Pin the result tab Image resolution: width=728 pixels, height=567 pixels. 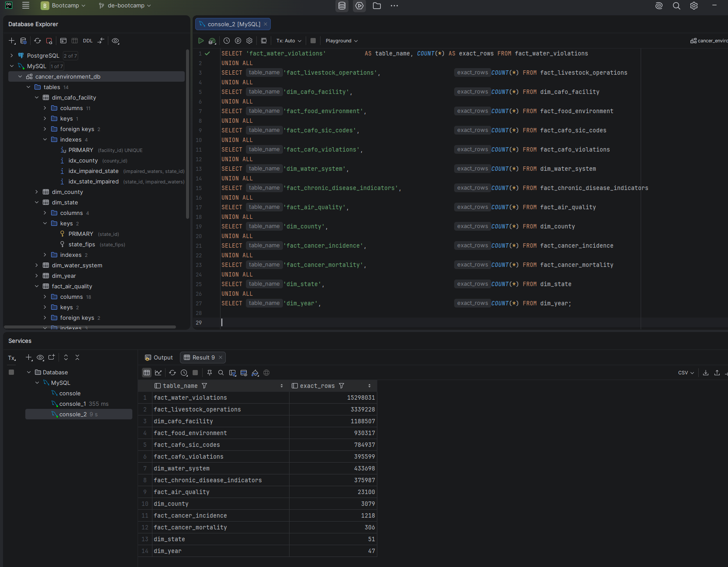tap(210, 373)
